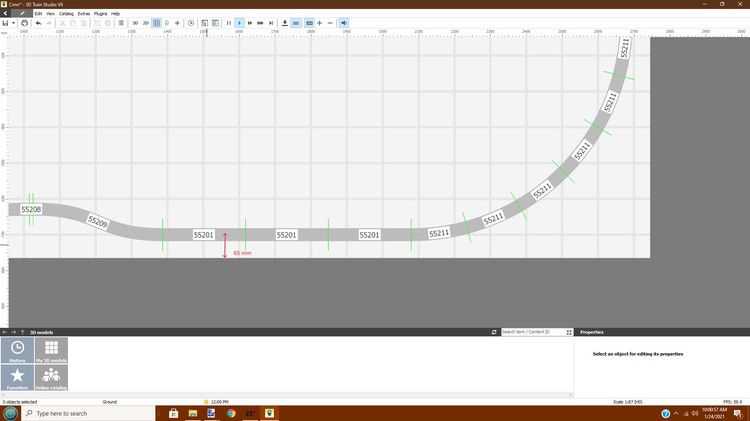This screenshot has width=750, height=421.
Task: Open the Catalog menu
Action: pyautogui.click(x=66, y=13)
